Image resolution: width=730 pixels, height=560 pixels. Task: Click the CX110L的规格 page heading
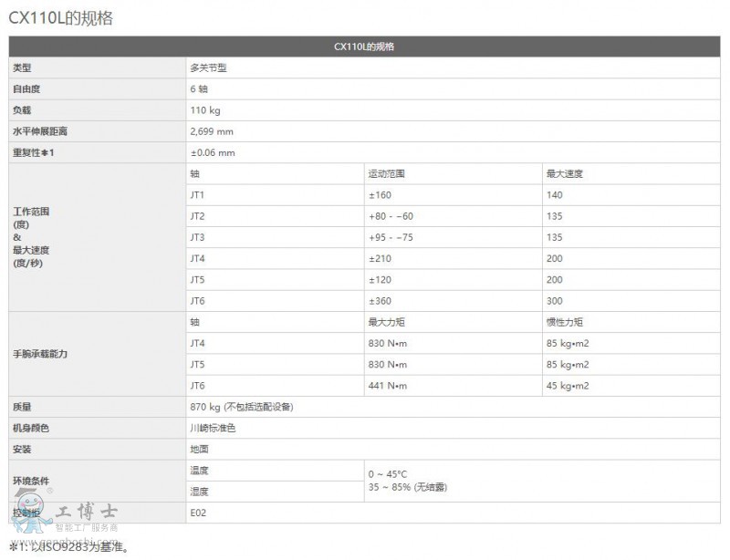(60, 18)
